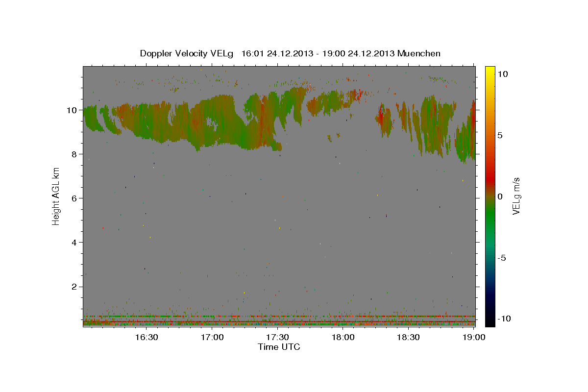
Task: Click the colorbar value -10 label
Action: click(x=504, y=318)
